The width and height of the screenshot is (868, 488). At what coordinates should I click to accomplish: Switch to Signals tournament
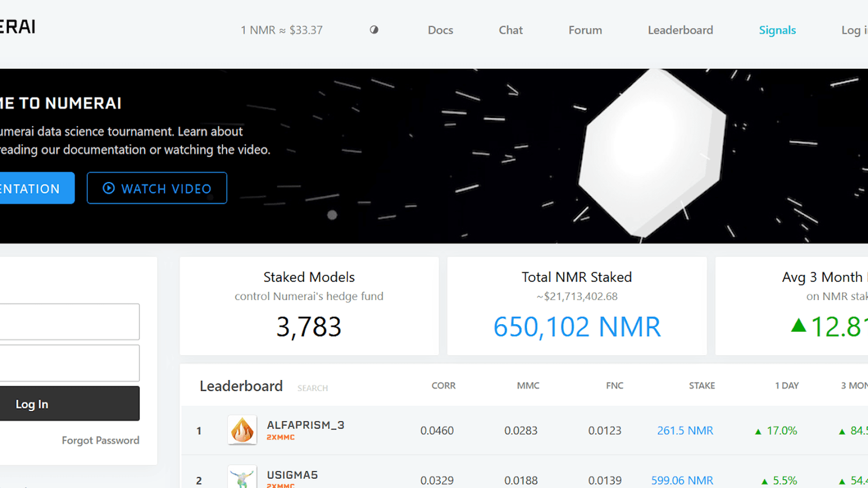tap(777, 30)
